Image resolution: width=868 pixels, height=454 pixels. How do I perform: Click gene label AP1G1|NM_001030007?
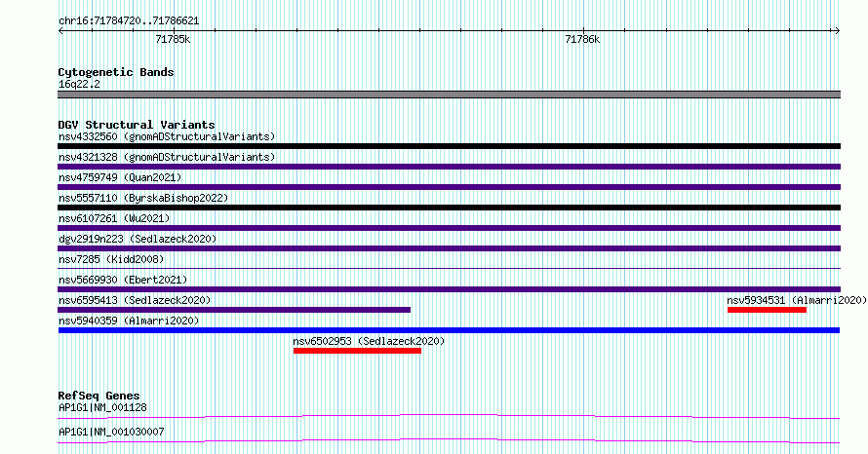[x=111, y=432]
